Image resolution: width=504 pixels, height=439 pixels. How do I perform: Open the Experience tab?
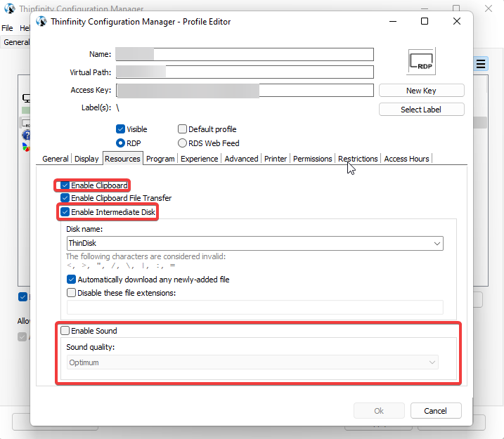click(x=200, y=159)
